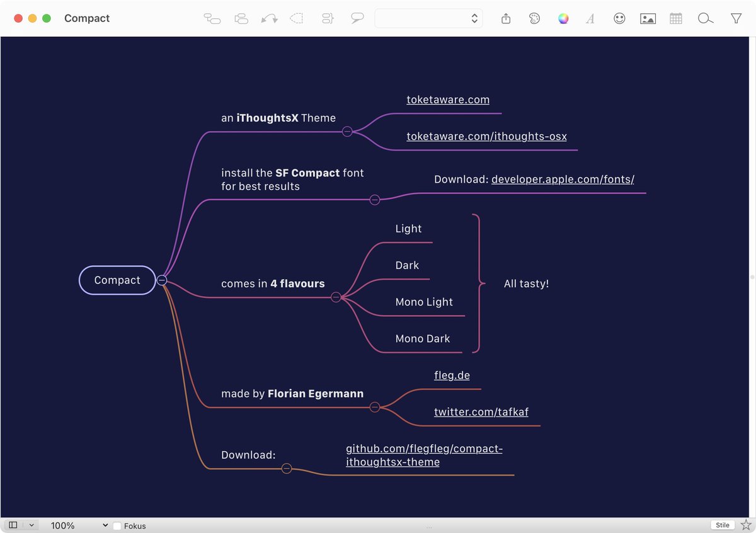Select the Light flavour node
Image resolution: width=756 pixels, height=533 pixels.
408,229
